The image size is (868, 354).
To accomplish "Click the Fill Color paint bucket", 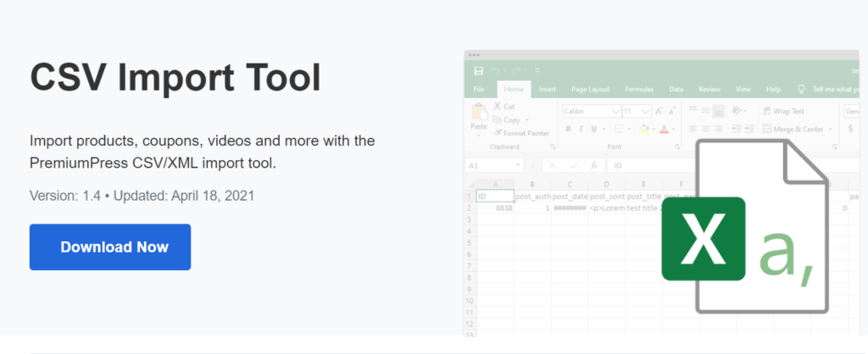I will click(644, 129).
